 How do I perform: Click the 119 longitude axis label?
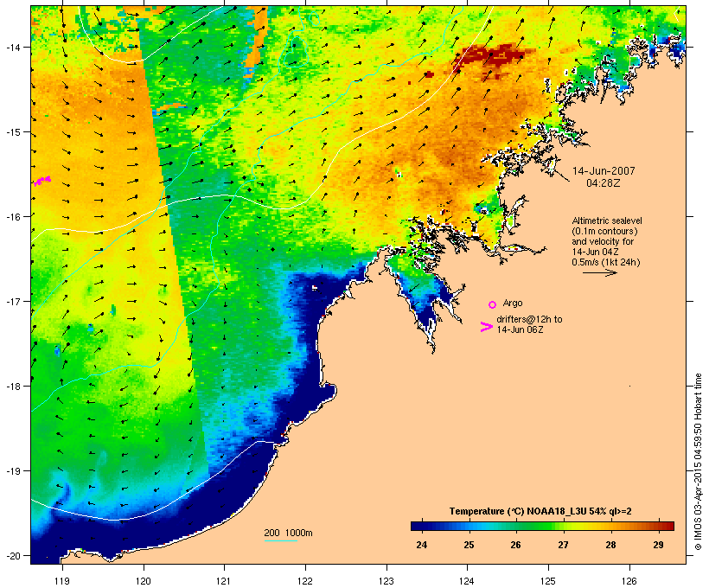[62, 581]
